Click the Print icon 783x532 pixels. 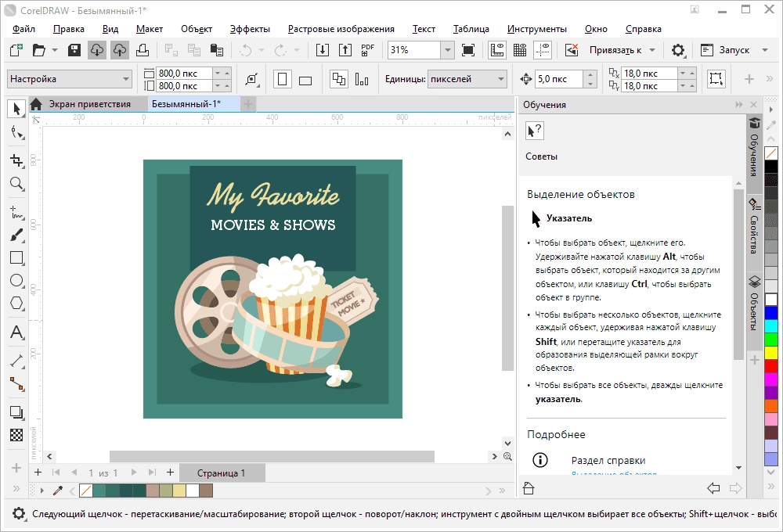point(143,50)
